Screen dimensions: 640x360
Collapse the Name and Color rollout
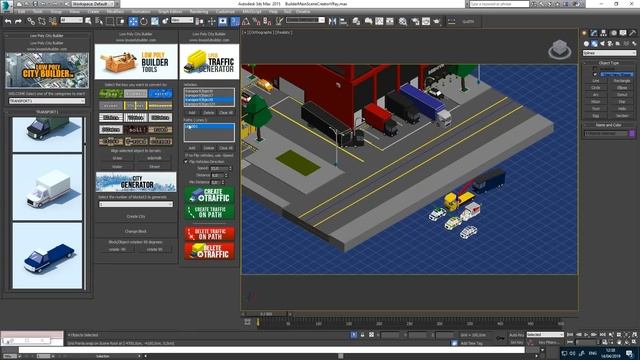pos(609,125)
